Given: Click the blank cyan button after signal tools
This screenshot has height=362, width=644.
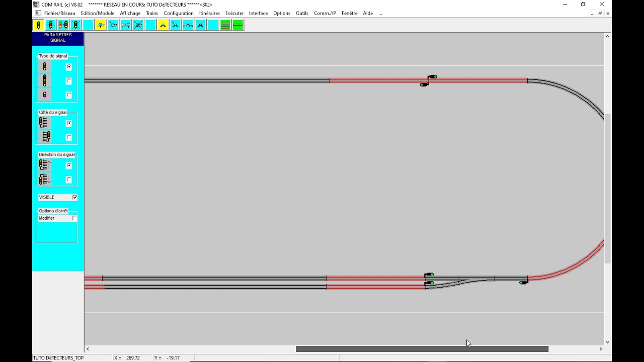Looking at the screenshot, I should point(88,25).
